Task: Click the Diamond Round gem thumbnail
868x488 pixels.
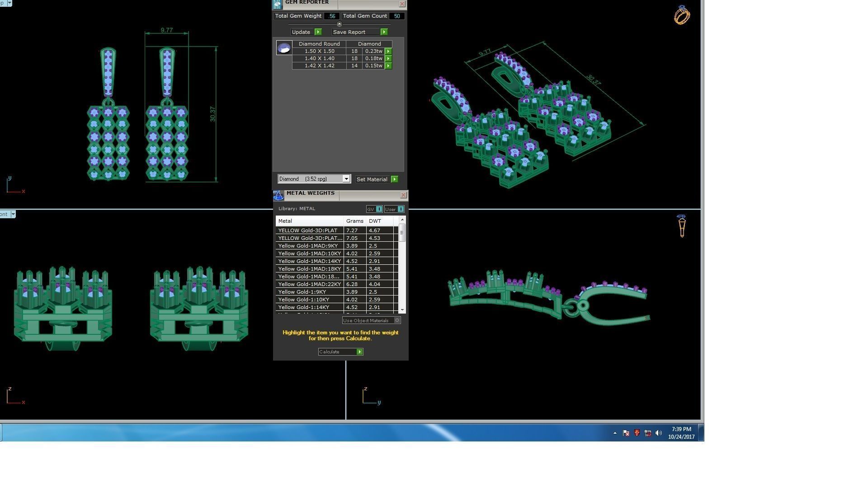Action: point(284,48)
